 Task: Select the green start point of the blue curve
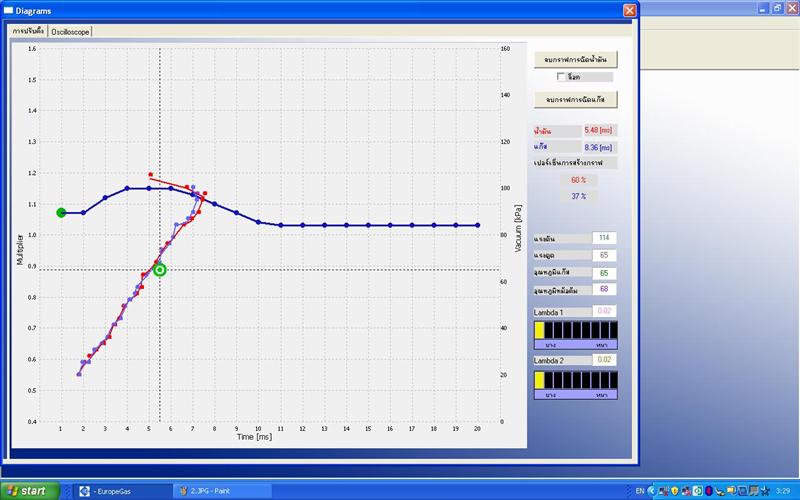click(x=61, y=212)
